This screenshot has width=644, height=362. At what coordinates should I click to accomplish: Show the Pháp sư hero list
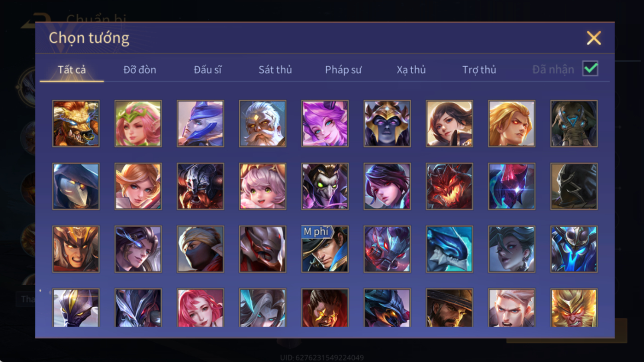[343, 70]
